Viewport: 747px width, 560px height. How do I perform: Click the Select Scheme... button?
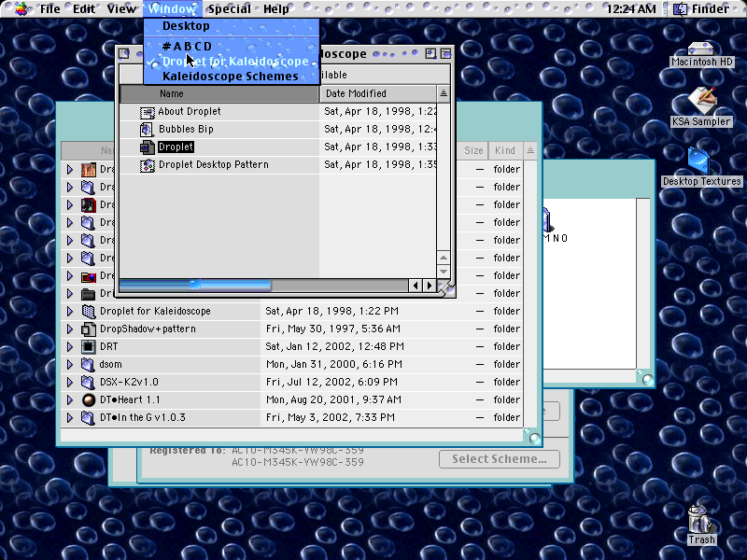pyautogui.click(x=500, y=459)
